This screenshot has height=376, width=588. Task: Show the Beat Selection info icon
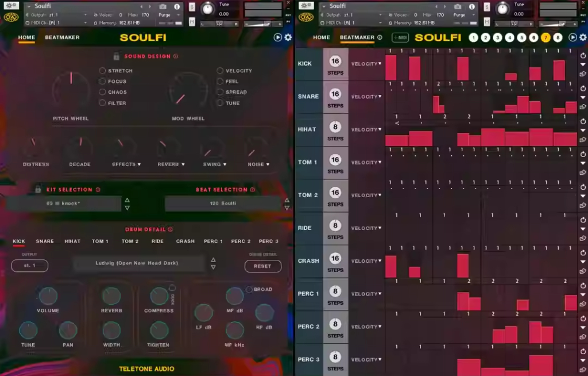point(253,190)
